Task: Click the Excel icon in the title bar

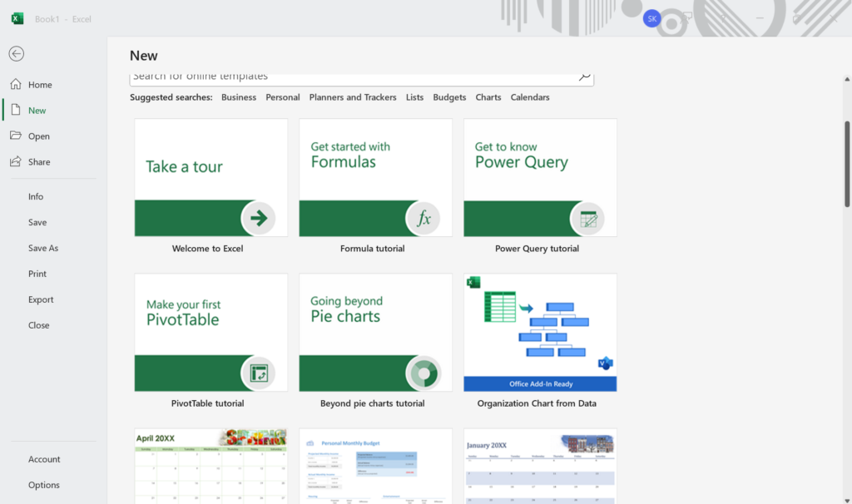Action: pyautogui.click(x=16, y=17)
